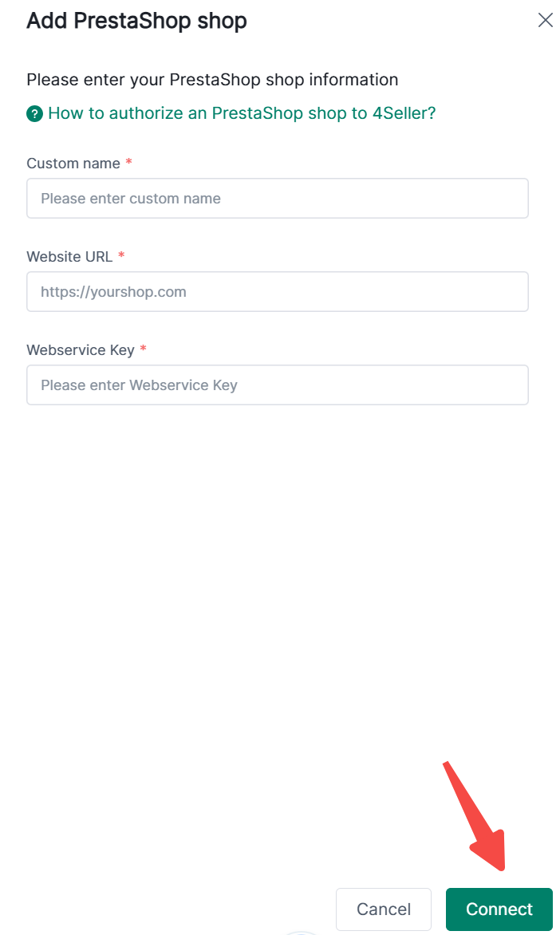Image resolution: width=560 pixels, height=935 pixels.
Task: Click into the Website URL field
Action: [277, 292]
